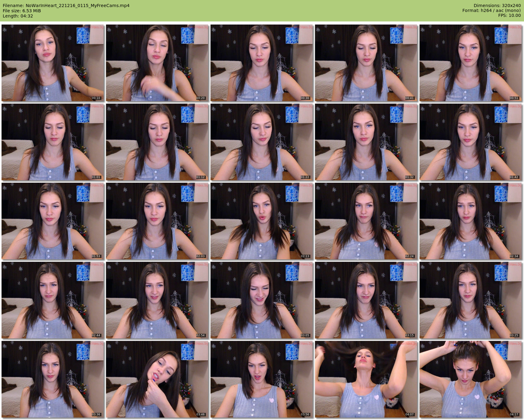Choose the 00:51 video frame
524x420 pixels.
tap(471, 63)
